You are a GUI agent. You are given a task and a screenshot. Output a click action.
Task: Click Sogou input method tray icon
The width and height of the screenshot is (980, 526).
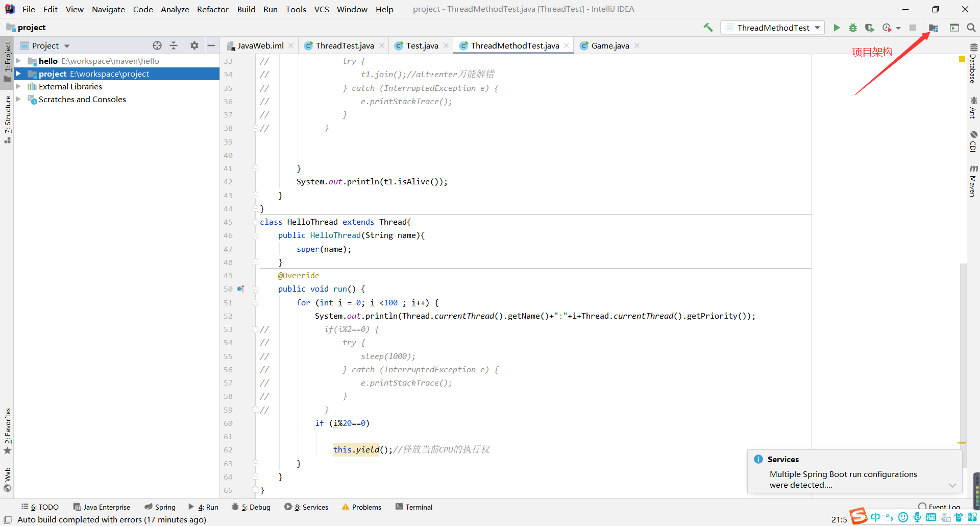pyautogui.click(x=859, y=516)
